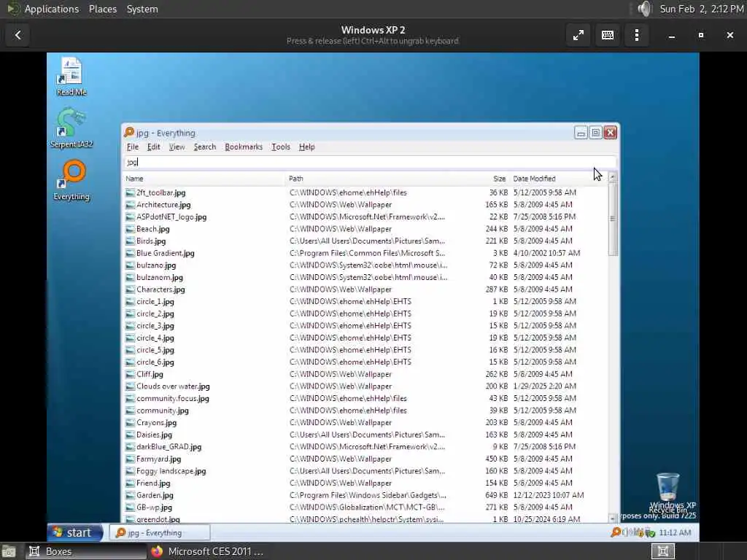Click the results scrollbar up arrow
The image size is (747, 560).
point(613,177)
